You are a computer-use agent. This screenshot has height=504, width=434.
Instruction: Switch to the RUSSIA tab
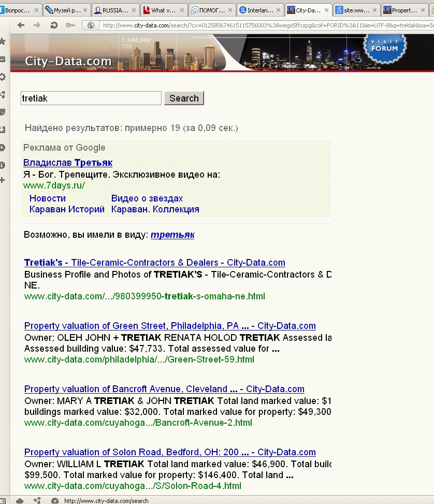[x=115, y=10]
